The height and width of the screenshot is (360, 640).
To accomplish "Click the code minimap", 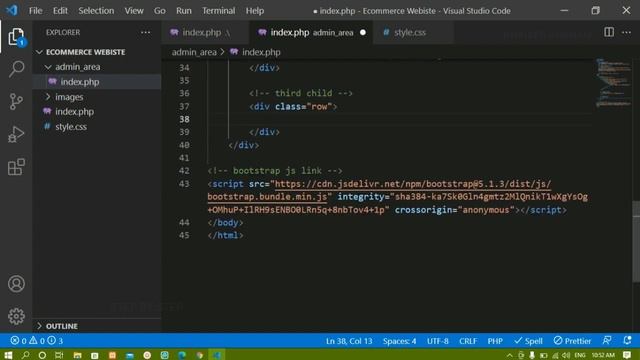I will pos(613,83).
